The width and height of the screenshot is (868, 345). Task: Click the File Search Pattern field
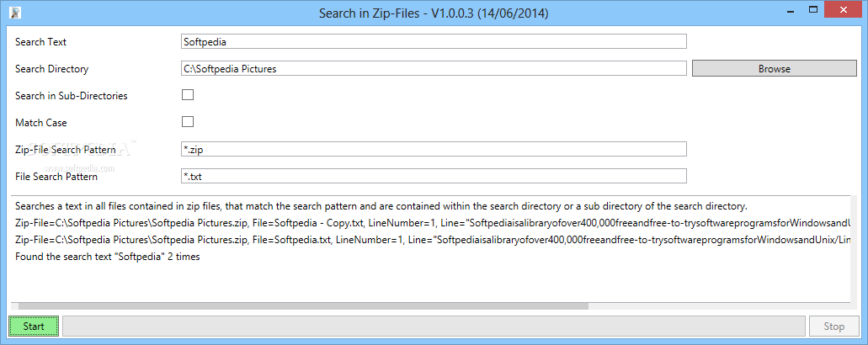coord(434,177)
